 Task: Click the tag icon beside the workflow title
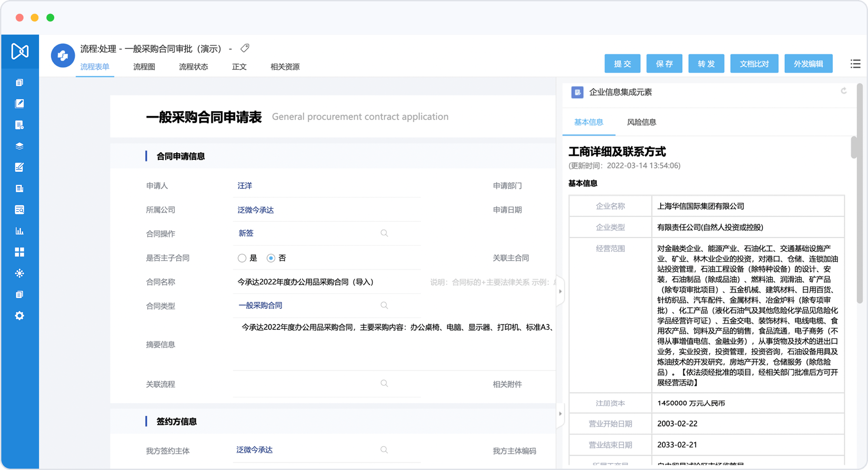pyautogui.click(x=245, y=48)
